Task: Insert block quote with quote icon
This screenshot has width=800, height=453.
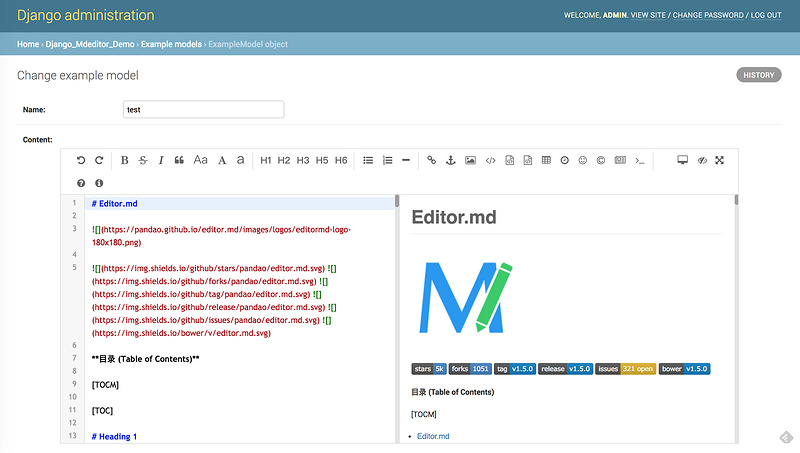Action: click(x=179, y=160)
